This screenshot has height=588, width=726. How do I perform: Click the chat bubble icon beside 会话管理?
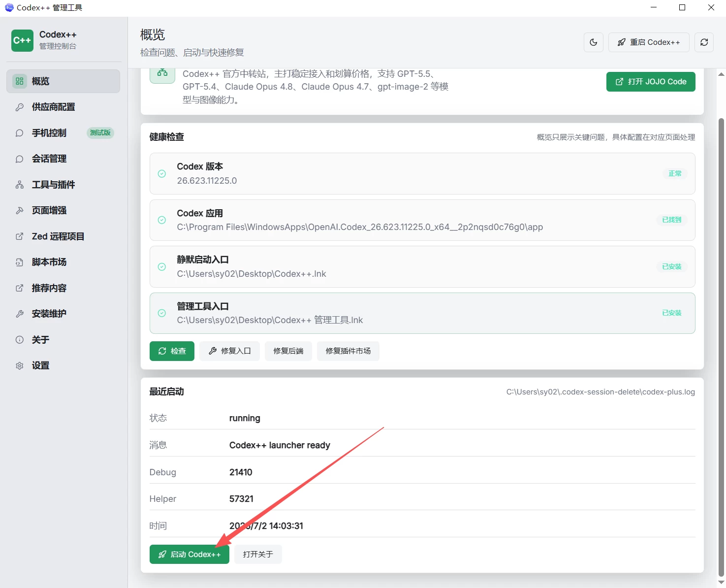coord(20,159)
